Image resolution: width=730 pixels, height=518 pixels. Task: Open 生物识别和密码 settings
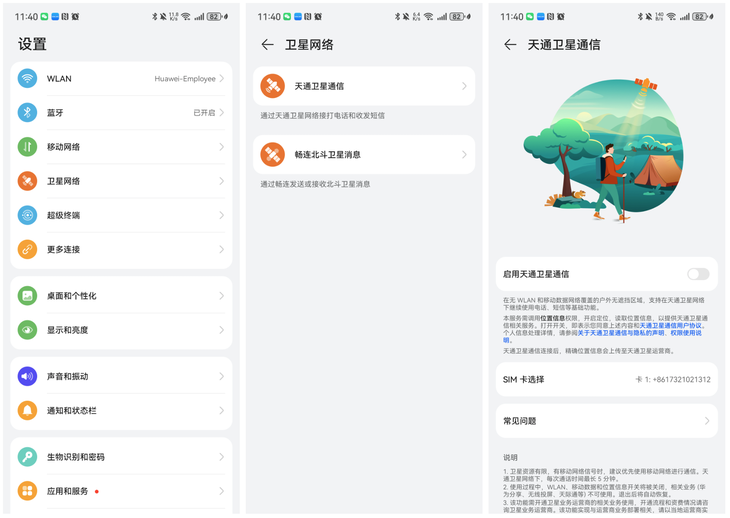pos(121,457)
